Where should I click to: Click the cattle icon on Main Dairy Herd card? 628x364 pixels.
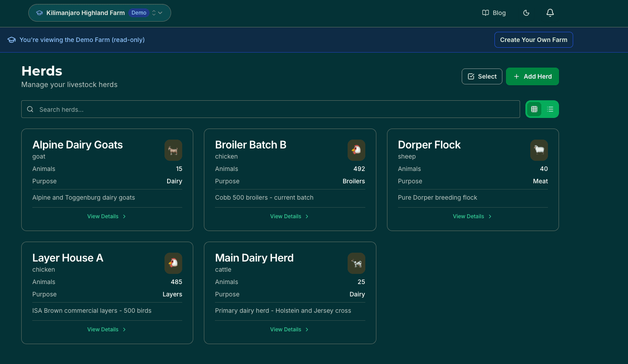(356, 263)
